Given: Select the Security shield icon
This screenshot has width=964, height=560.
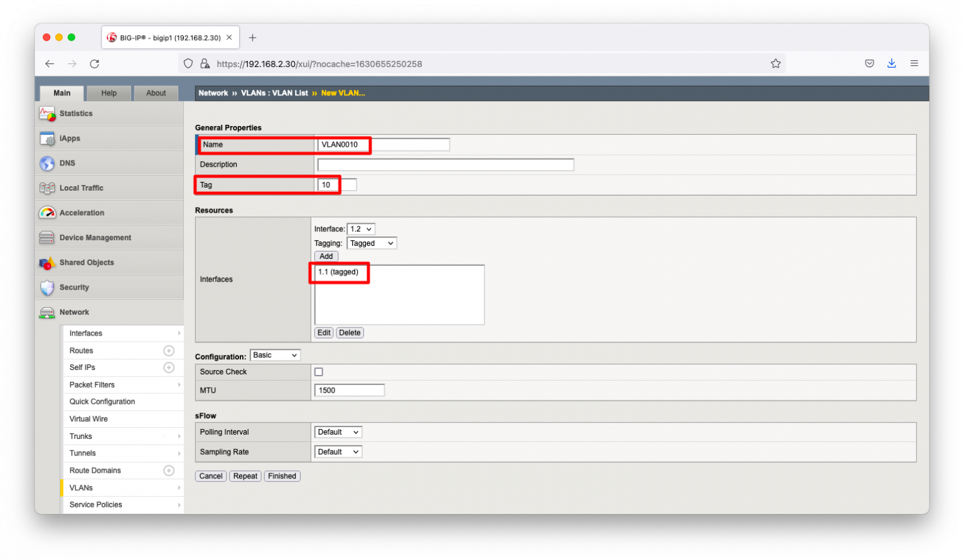Looking at the screenshot, I should [47, 287].
